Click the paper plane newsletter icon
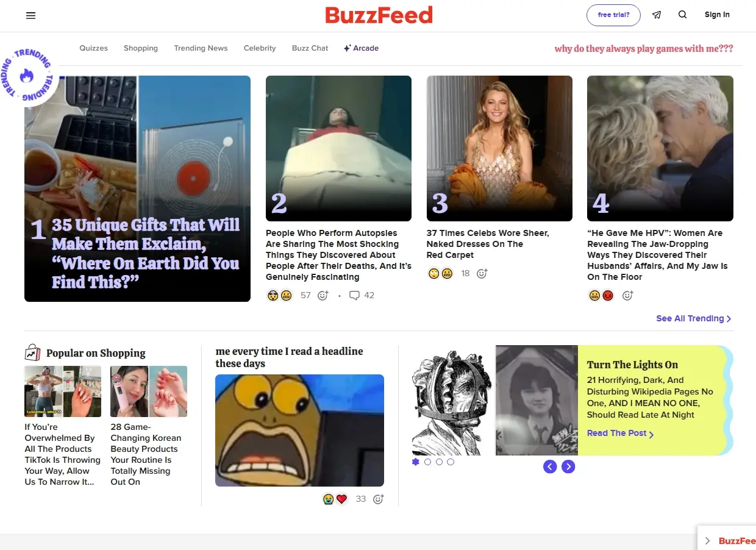 click(x=657, y=15)
